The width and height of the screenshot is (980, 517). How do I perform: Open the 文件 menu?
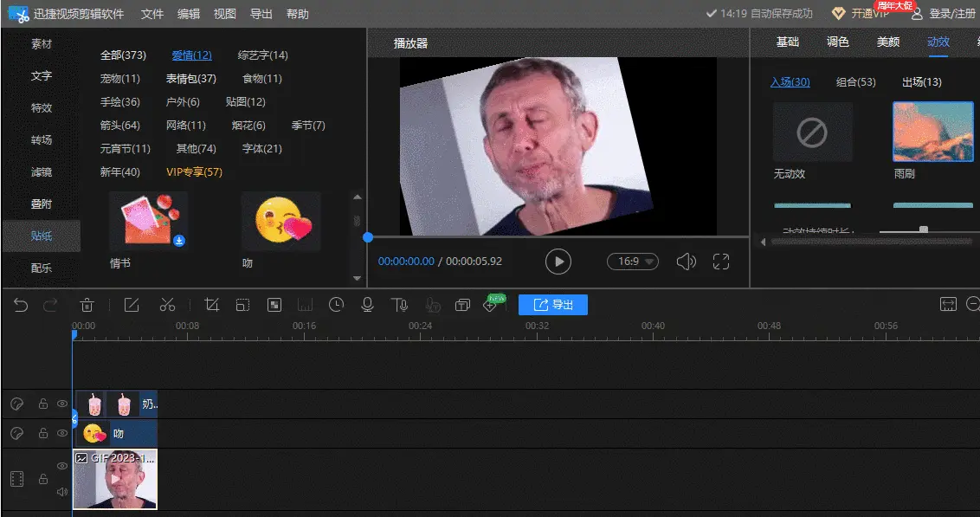(x=152, y=14)
